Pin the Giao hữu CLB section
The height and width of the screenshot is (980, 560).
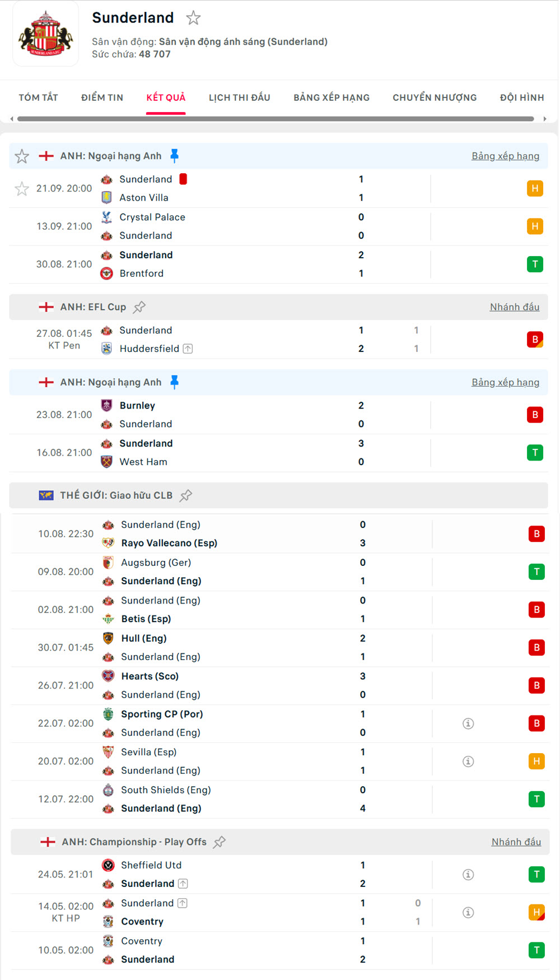186,495
